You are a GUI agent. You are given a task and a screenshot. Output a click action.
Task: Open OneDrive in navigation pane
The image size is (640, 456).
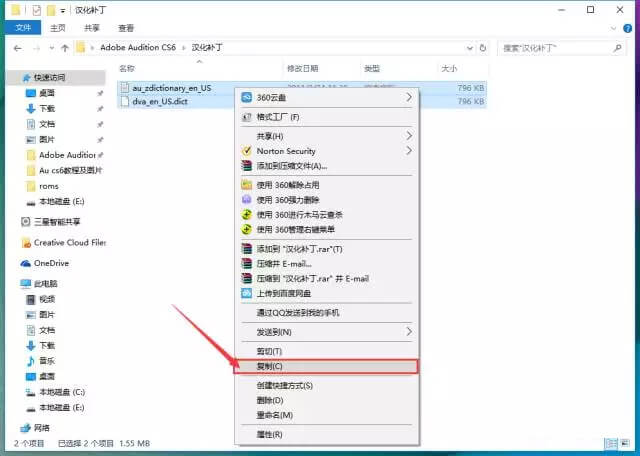51,263
